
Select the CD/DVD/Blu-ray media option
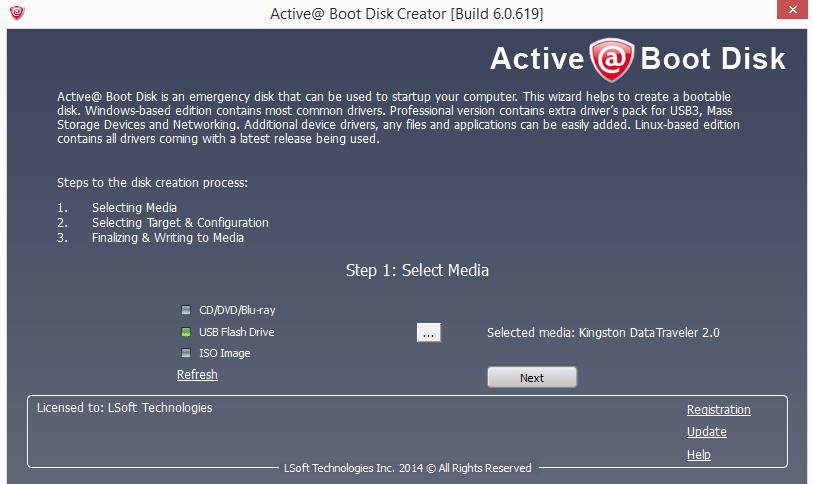click(228, 310)
